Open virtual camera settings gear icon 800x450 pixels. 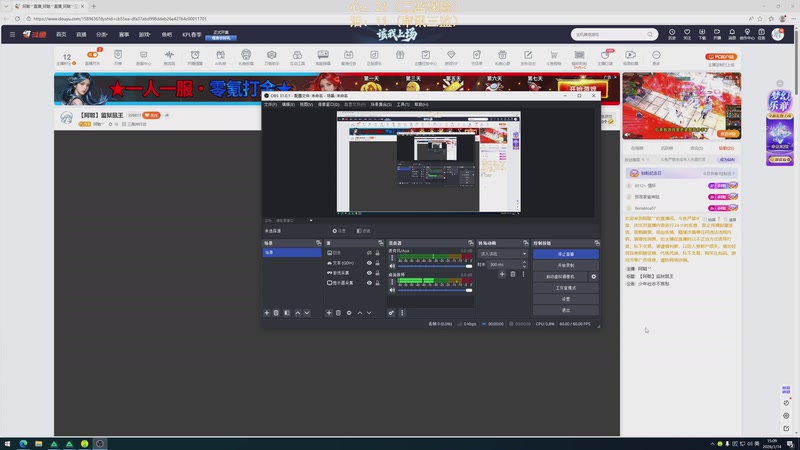tap(593, 277)
